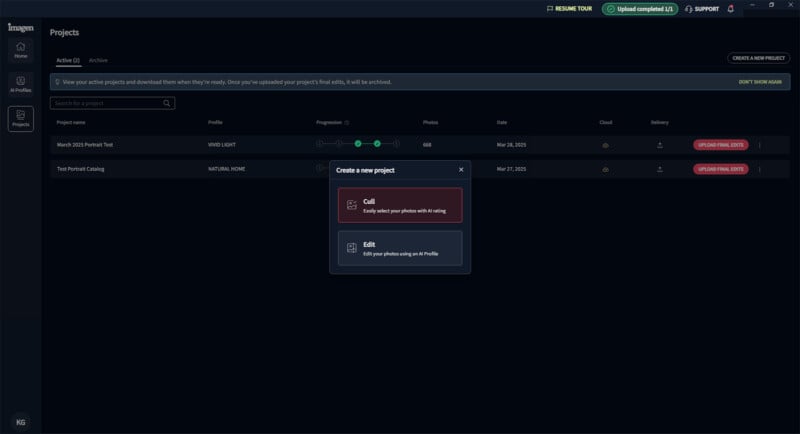Open more options for March 2025 Portrait Test

point(759,145)
